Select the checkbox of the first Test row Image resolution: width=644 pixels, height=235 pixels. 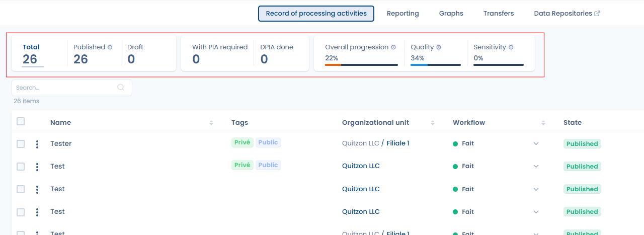coord(21,167)
